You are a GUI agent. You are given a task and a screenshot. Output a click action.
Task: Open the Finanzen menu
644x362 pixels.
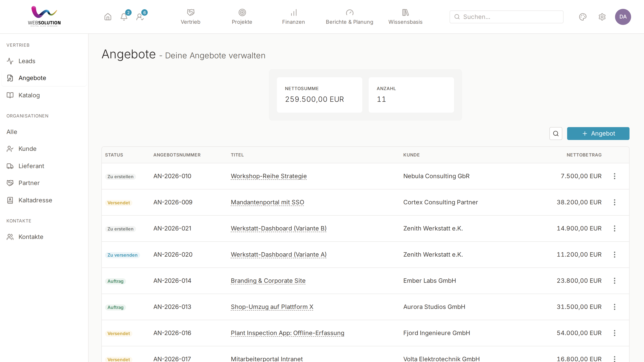coord(293,17)
